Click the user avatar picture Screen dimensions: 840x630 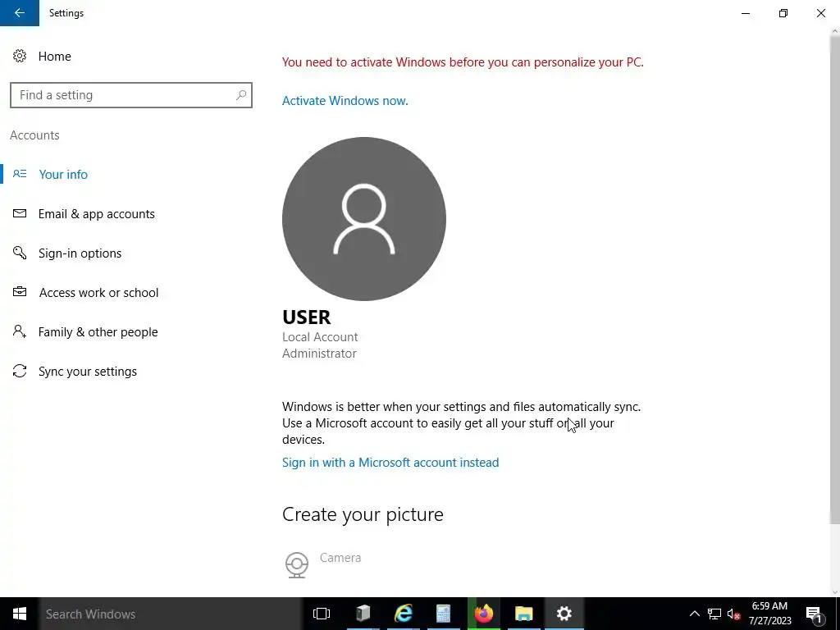[x=363, y=218]
